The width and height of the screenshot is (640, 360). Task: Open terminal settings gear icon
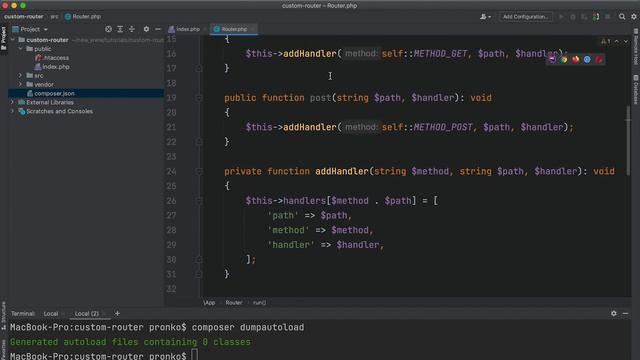pos(613,313)
